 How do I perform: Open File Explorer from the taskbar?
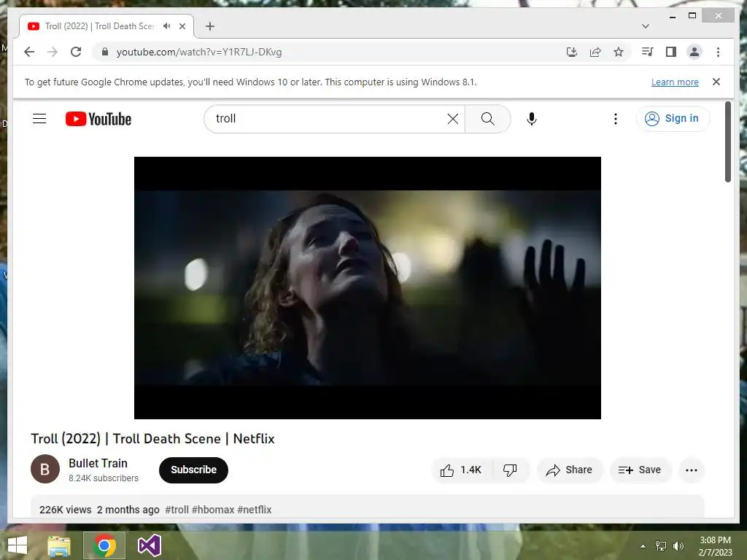[x=59, y=545]
